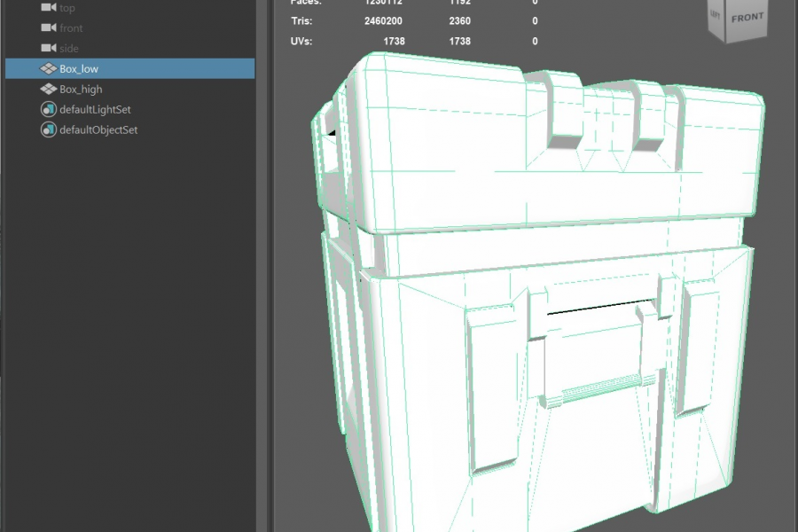Select defaultObjectSet in the outliner

(98, 129)
